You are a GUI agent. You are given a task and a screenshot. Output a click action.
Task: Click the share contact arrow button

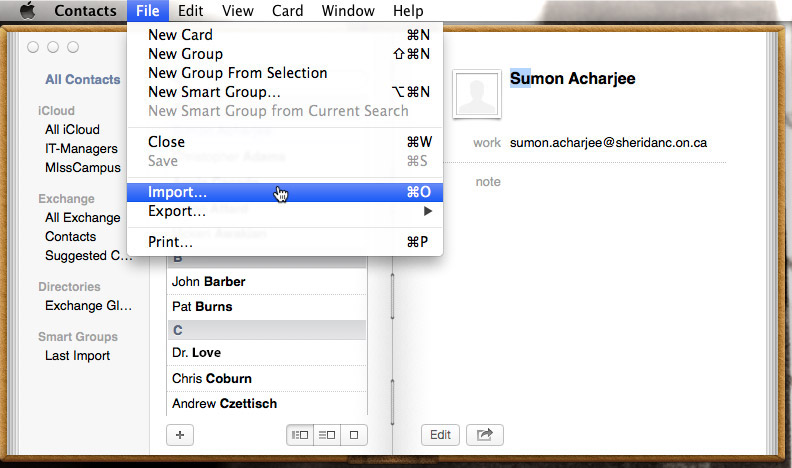(x=485, y=435)
